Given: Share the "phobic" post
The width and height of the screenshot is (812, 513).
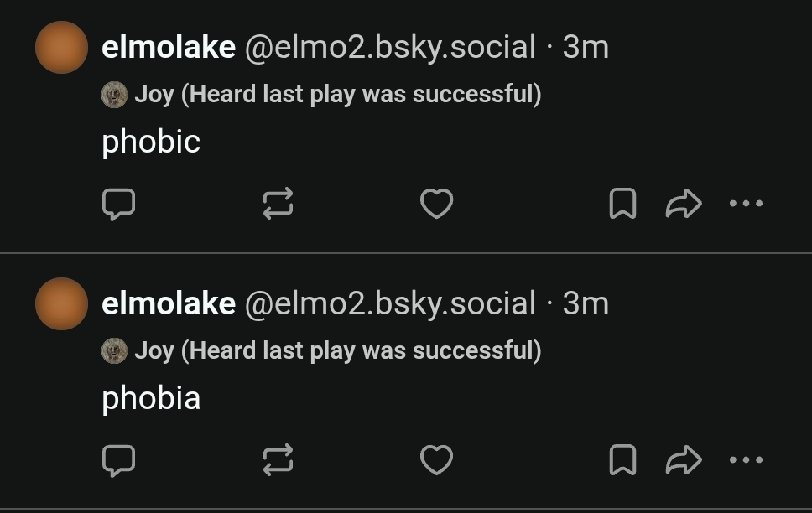Looking at the screenshot, I should coord(683,204).
